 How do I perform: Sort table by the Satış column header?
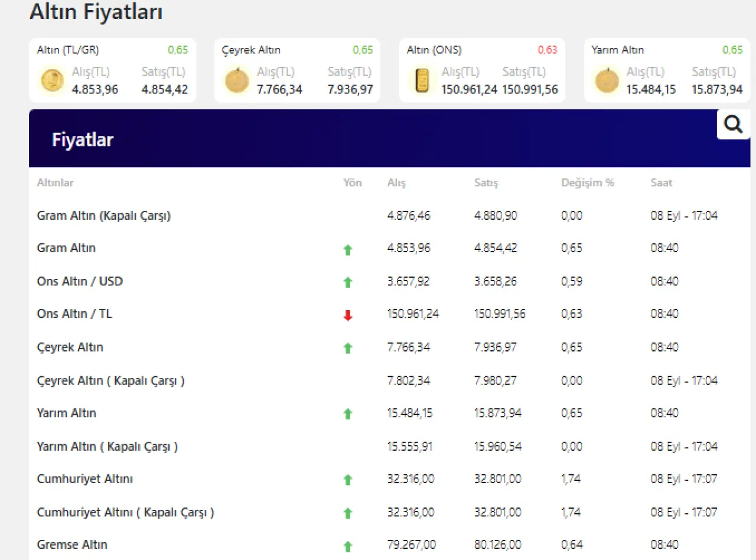[485, 183]
